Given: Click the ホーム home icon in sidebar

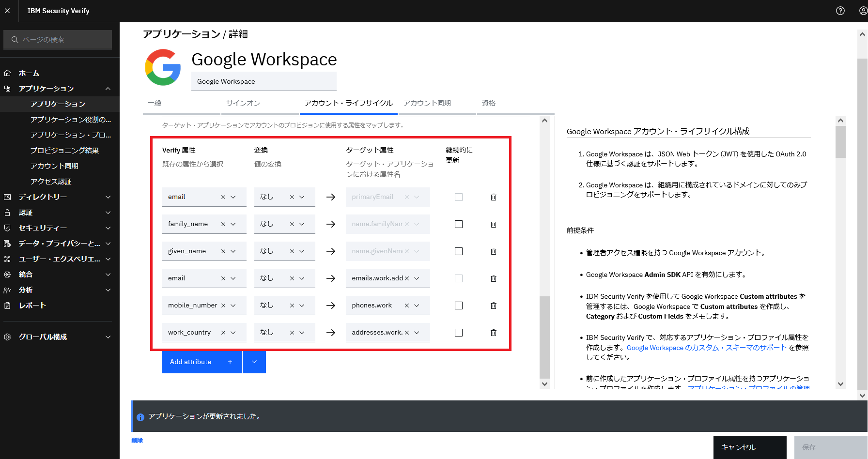Looking at the screenshot, I should [x=7, y=73].
